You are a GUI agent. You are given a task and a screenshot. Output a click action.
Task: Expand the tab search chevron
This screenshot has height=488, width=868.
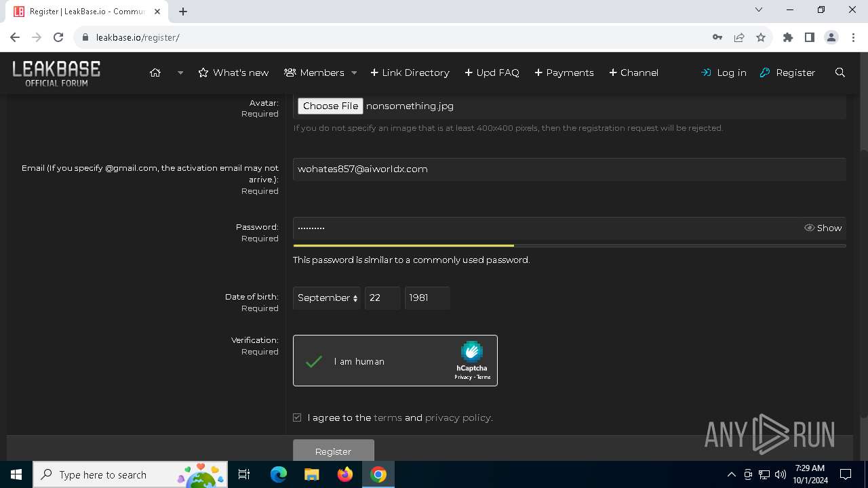click(759, 9)
